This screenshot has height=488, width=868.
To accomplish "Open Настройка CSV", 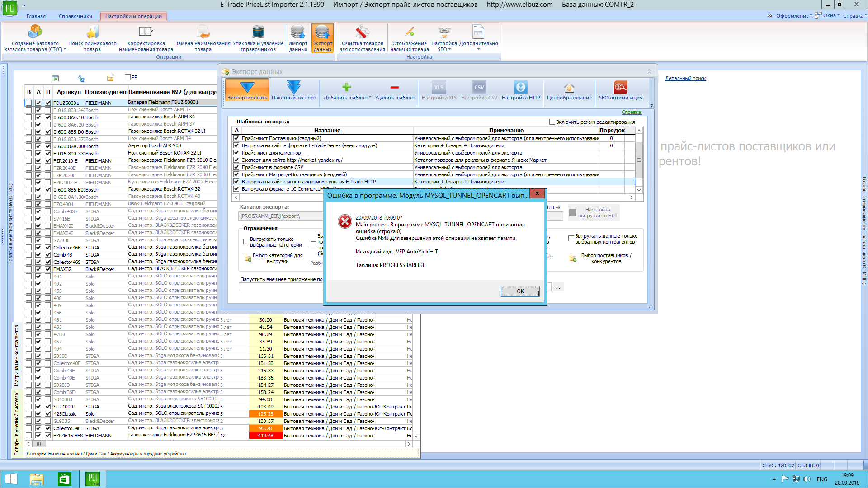I will 479,90.
